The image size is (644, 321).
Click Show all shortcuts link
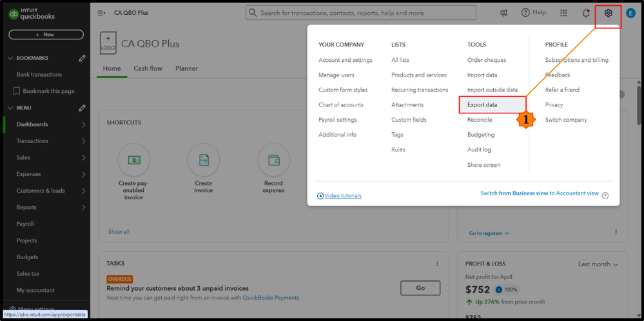click(x=119, y=231)
